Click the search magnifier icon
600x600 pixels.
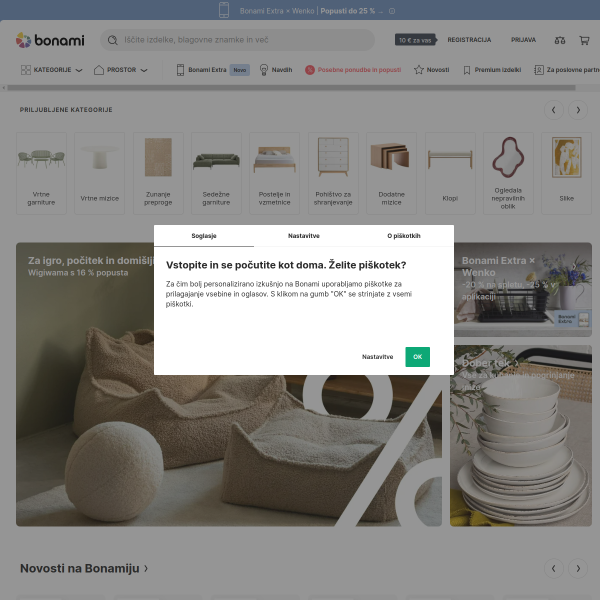pos(112,40)
